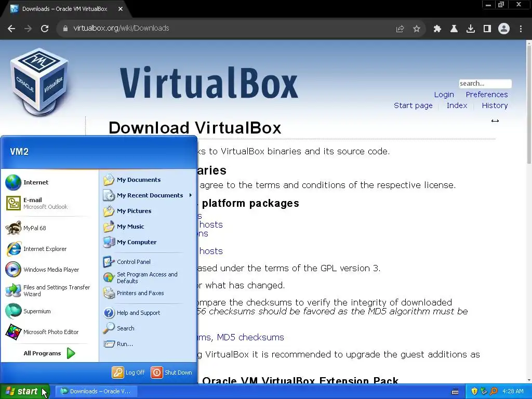
Task: Open Chrome Labs flask icon
Action: 454,29
